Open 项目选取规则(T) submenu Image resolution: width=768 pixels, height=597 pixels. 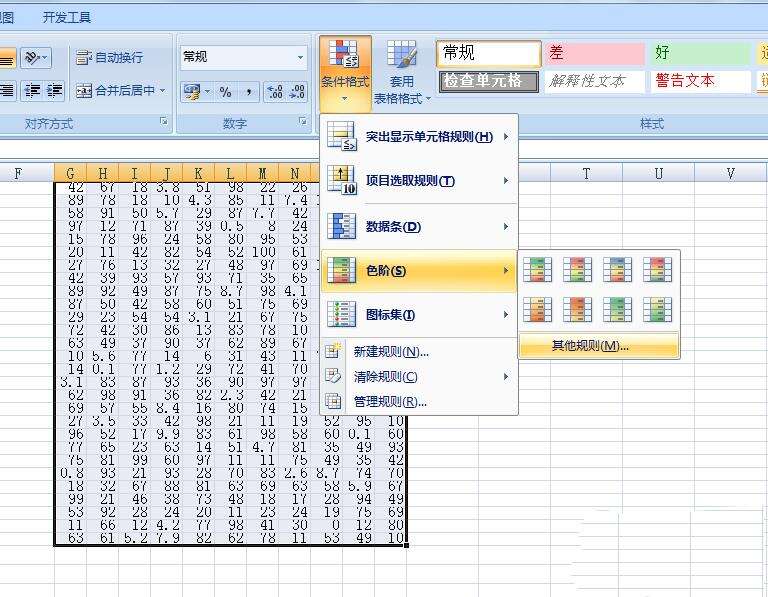point(419,181)
